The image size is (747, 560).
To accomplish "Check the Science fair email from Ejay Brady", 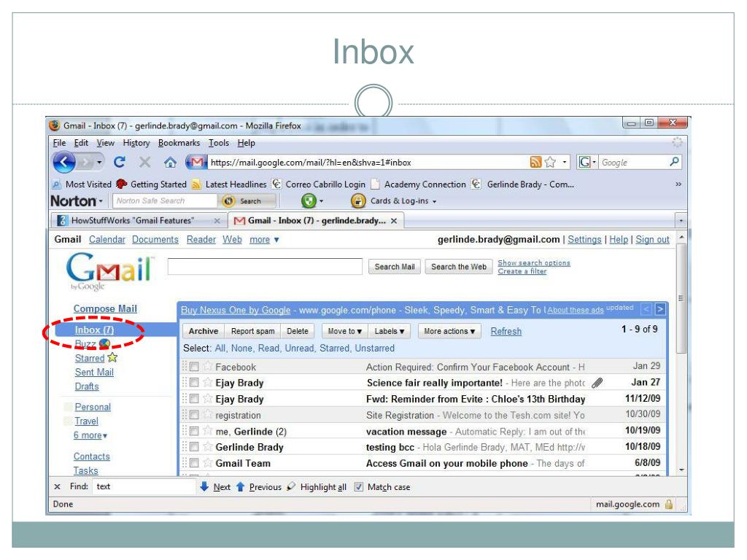I will 194,382.
